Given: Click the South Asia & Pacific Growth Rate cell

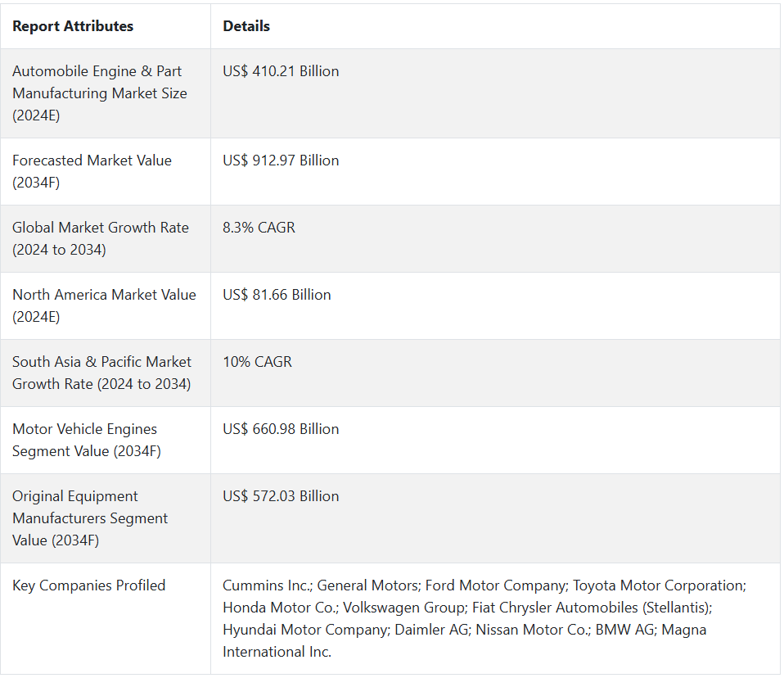Looking at the screenshot, I should 101,373.
